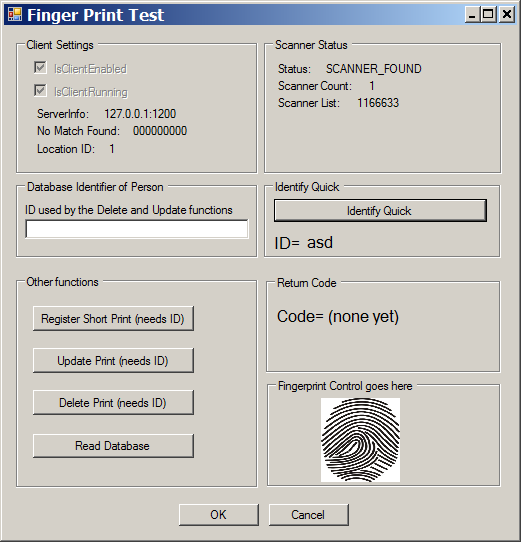Dismiss dialog with the Cancel button
521x542 pixels.
click(x=308, y=515)
